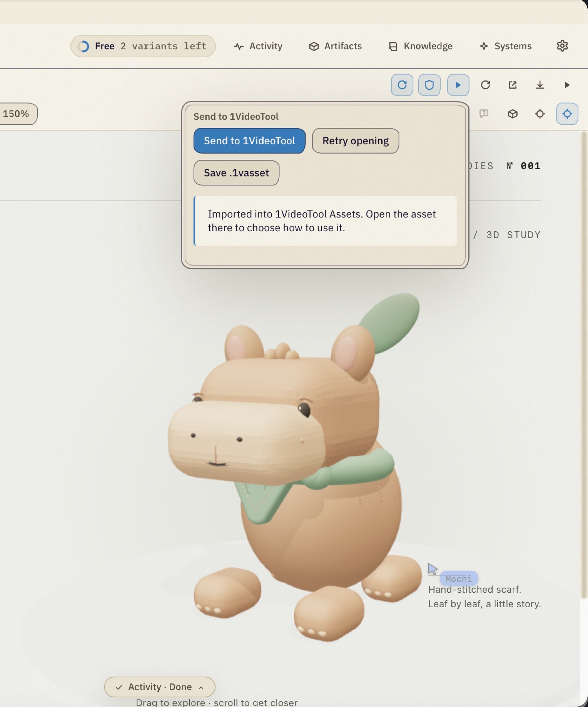Click the Save .1vasset button
This screenshot has width=588, height=707.
click(236, 173)
